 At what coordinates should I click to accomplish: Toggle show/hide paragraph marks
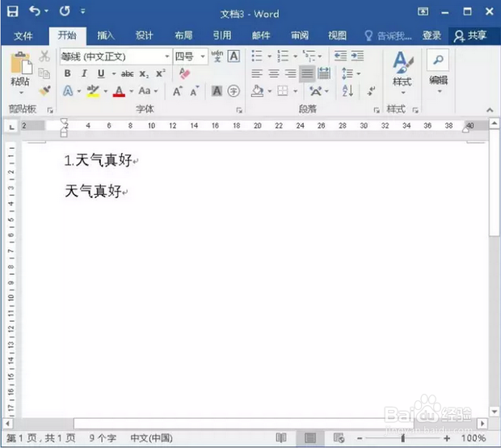point(371,91)
